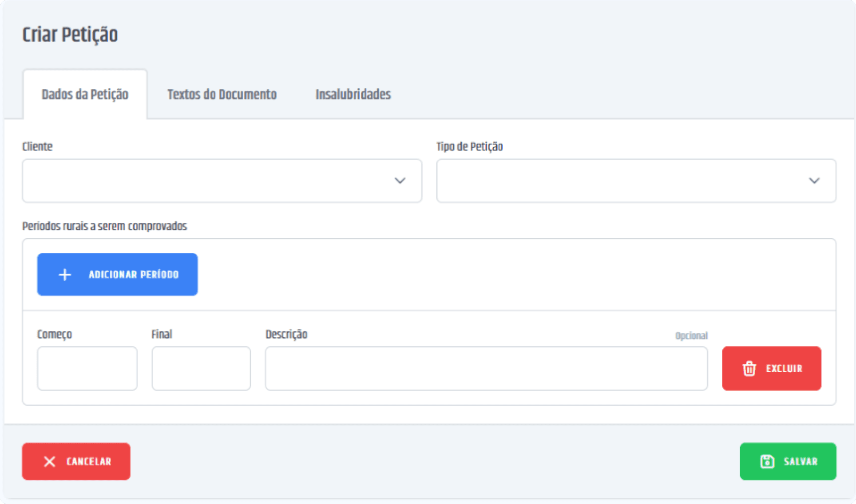The height and width of the screenshot is (504, 856).
Task: Click the floppy disk icon on Salvar
Action: point(767,461)
